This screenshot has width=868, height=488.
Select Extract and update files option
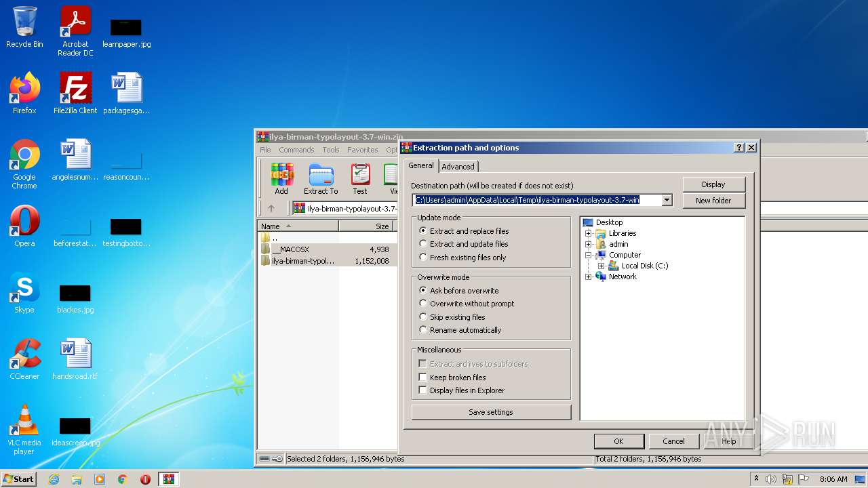464,244
